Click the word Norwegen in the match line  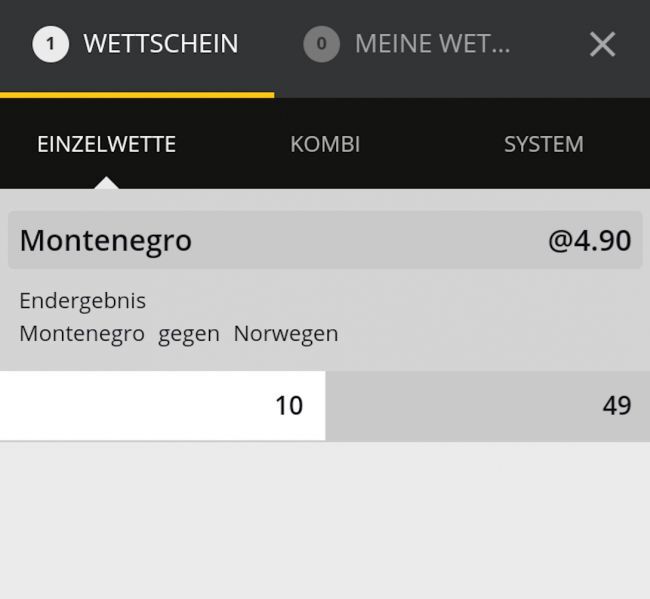(x=286, y=333)
